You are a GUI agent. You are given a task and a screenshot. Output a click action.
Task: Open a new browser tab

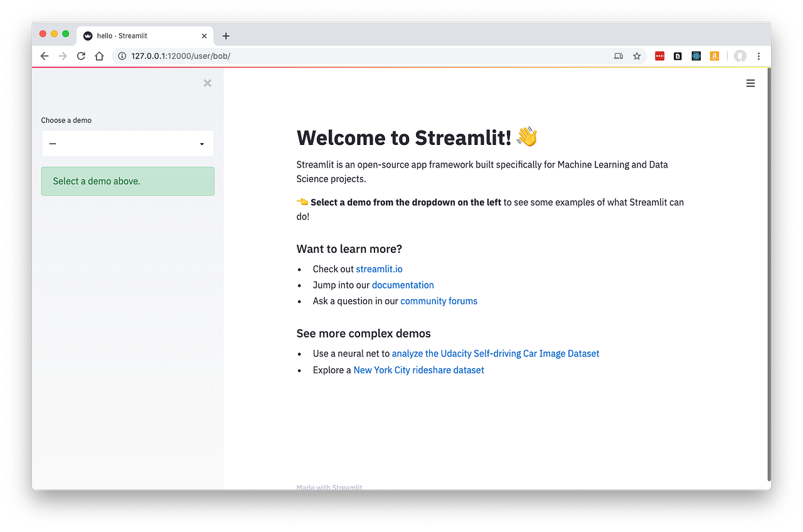point(226,36)
